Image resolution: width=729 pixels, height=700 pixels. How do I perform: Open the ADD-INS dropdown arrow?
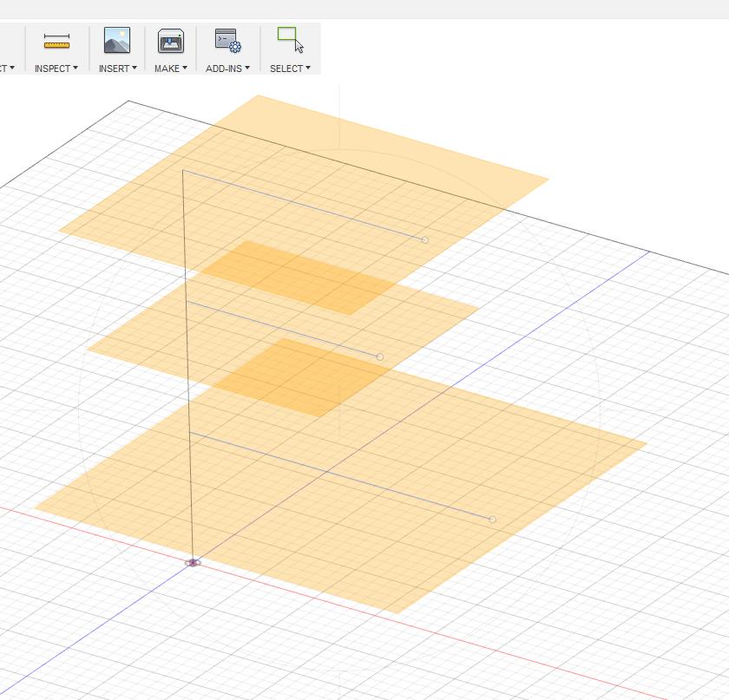click(x=246, y=69)
